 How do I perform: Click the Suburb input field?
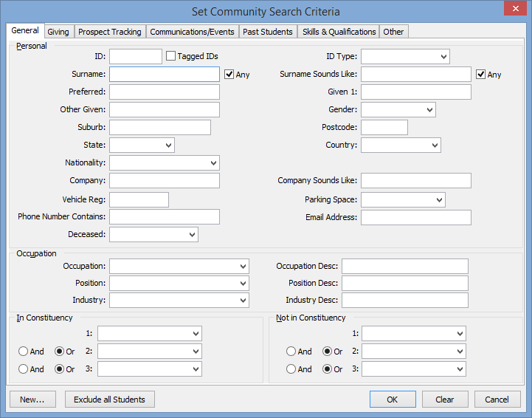pyautogui.click(x=160, y=127)
